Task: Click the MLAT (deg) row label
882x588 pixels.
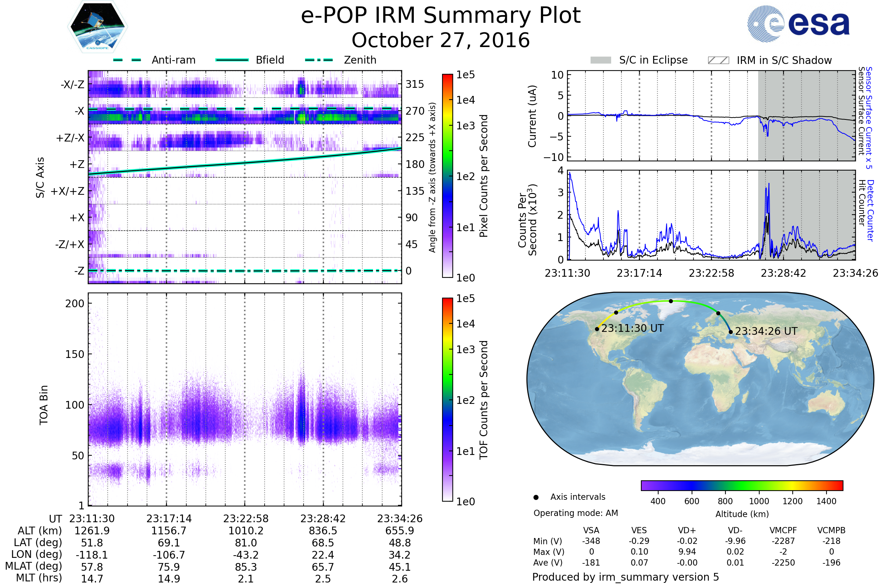Action: tap(33, 566)
